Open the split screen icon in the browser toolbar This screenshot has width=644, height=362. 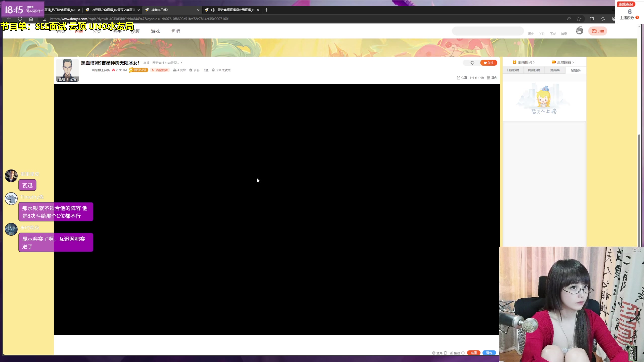click(592, 19)
